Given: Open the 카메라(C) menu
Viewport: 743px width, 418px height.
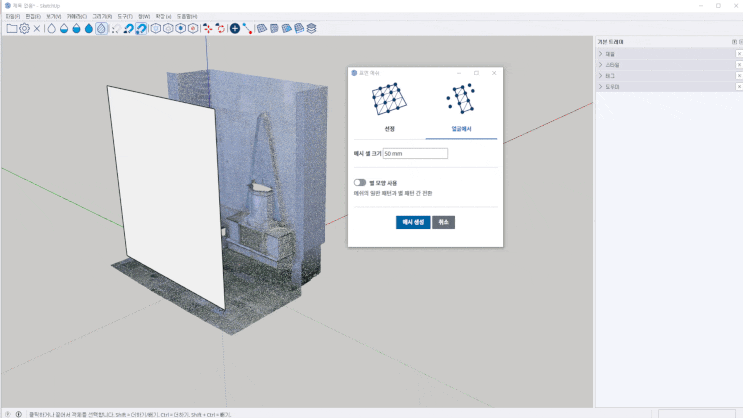Looking at the screenshot, I should (x=77, y=16).
